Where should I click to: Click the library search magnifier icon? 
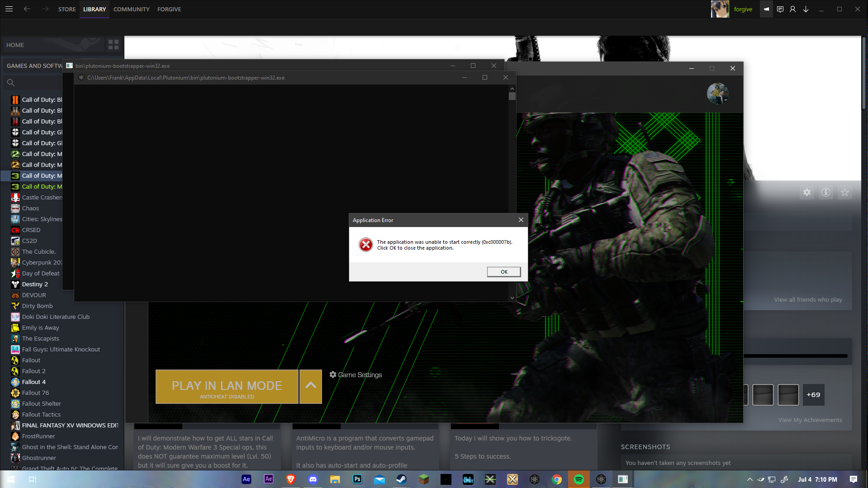pos(11,83)
